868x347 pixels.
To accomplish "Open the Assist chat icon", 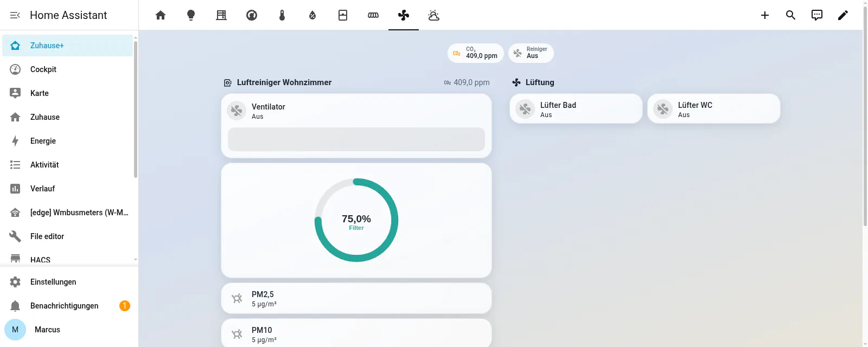I will point(817,15).
